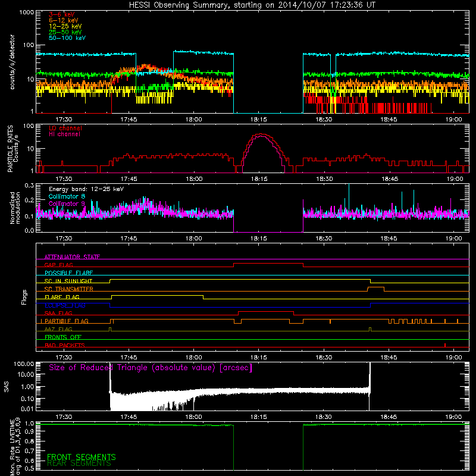
Task: Click the 18:30 tick under the modulation plot
Action: 324,239
